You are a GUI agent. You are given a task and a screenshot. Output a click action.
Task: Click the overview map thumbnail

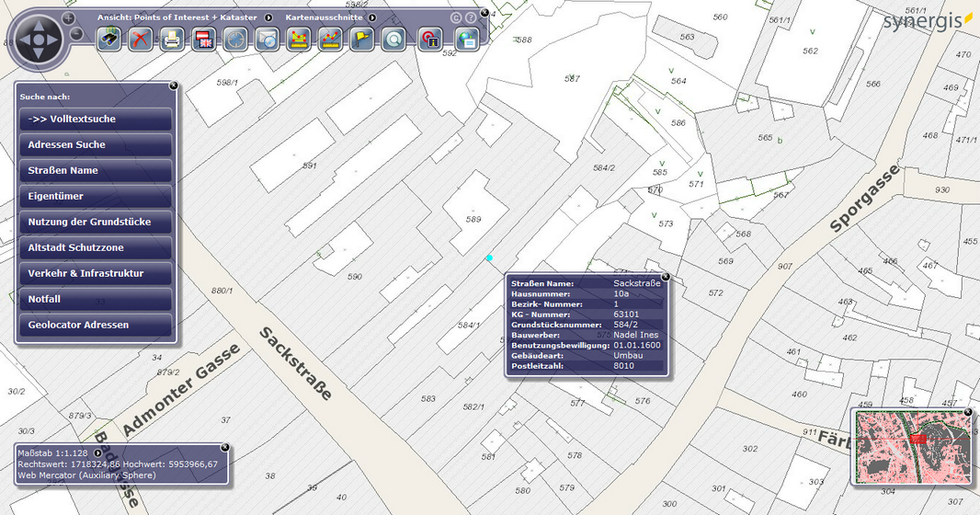[912, 447]
